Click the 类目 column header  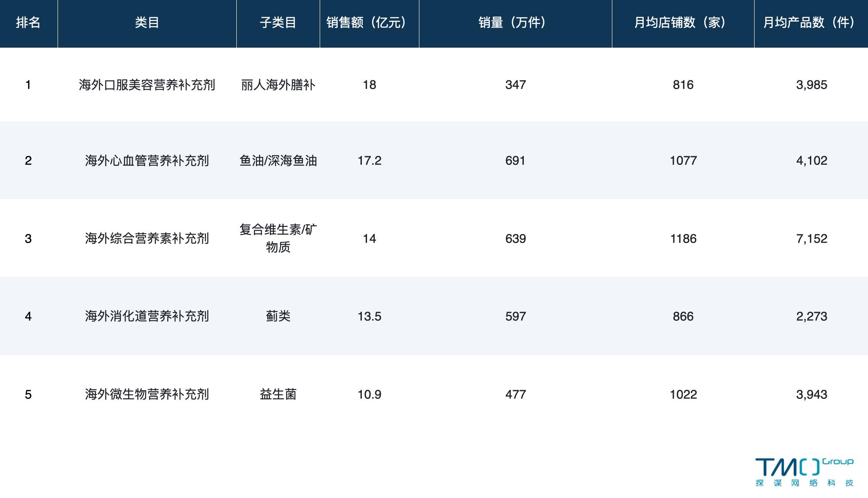pyautogui.click(x=146, y=24)
